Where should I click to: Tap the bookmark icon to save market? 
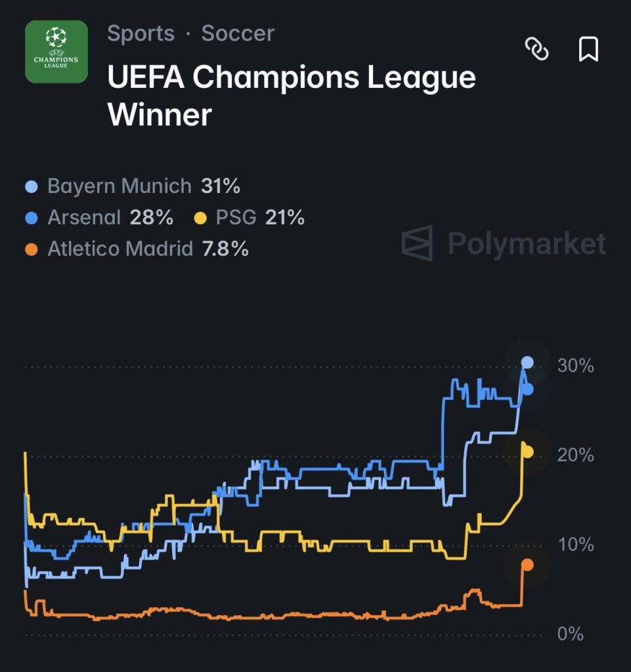click(x=589, y=50)
